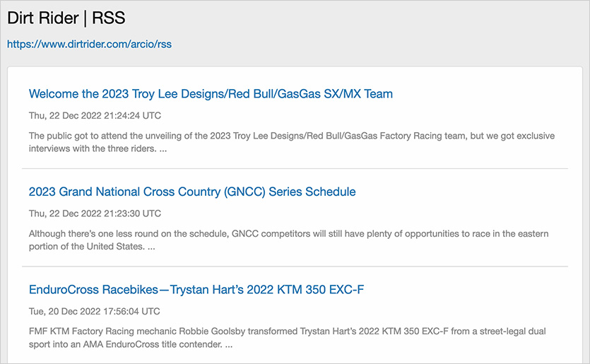
Task: Click the Robbie Goolsby mechanic summary text
Action: click(283, 331)
